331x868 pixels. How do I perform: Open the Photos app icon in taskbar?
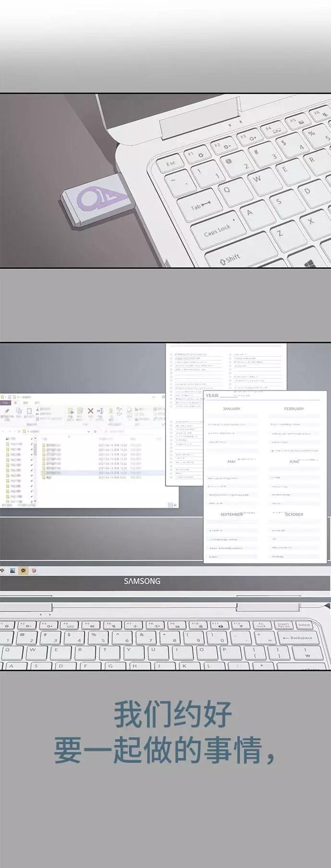(12, 571)
